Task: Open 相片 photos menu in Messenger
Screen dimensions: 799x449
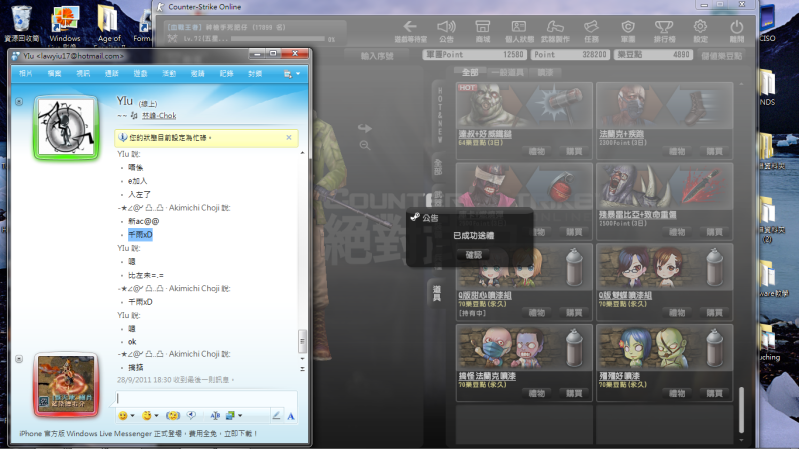Action: tap(25, 74)
